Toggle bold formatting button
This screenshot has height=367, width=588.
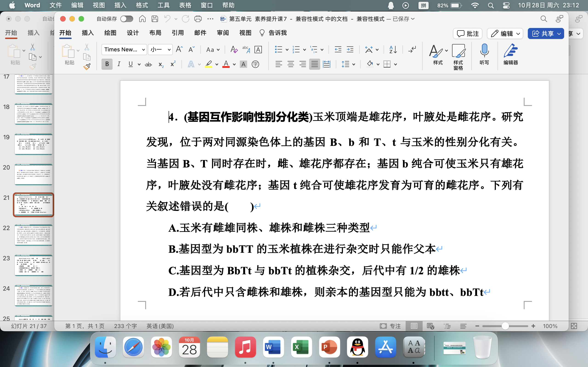click(x=107, y=64)
